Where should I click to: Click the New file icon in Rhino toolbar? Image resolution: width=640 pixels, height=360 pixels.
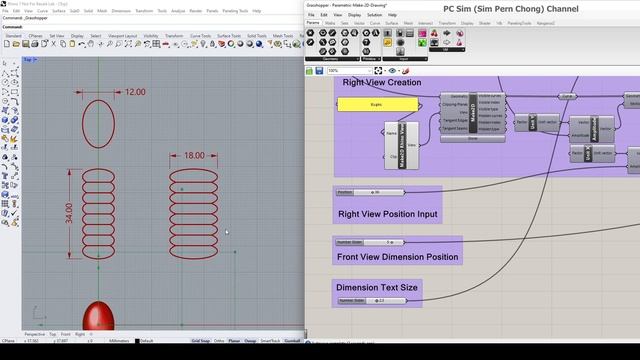(x=7, y=44)
